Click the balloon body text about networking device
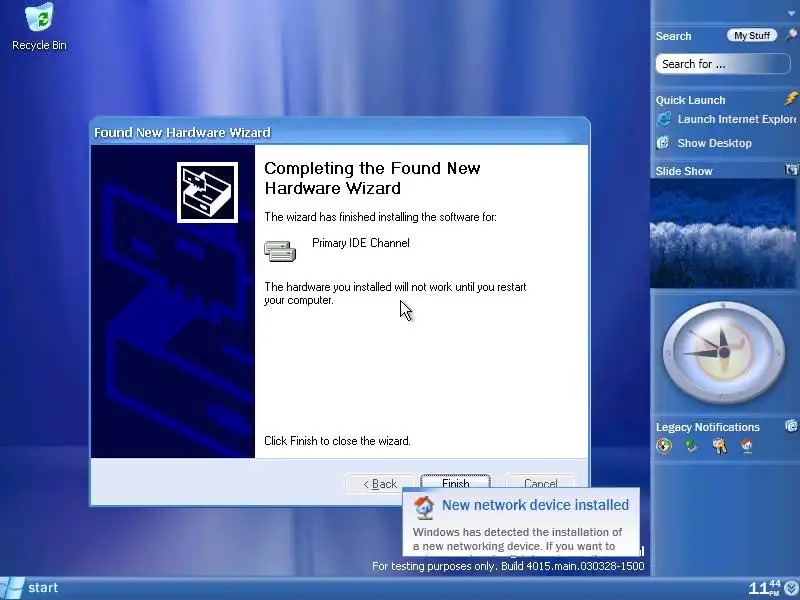 pyautogui.click(x=517, y=540)
